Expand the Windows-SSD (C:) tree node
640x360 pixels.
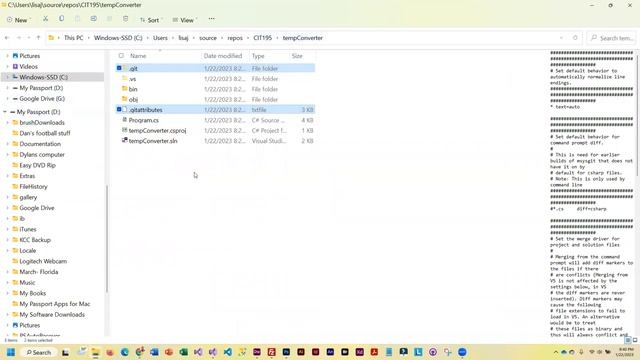click(x=7, y=77)
